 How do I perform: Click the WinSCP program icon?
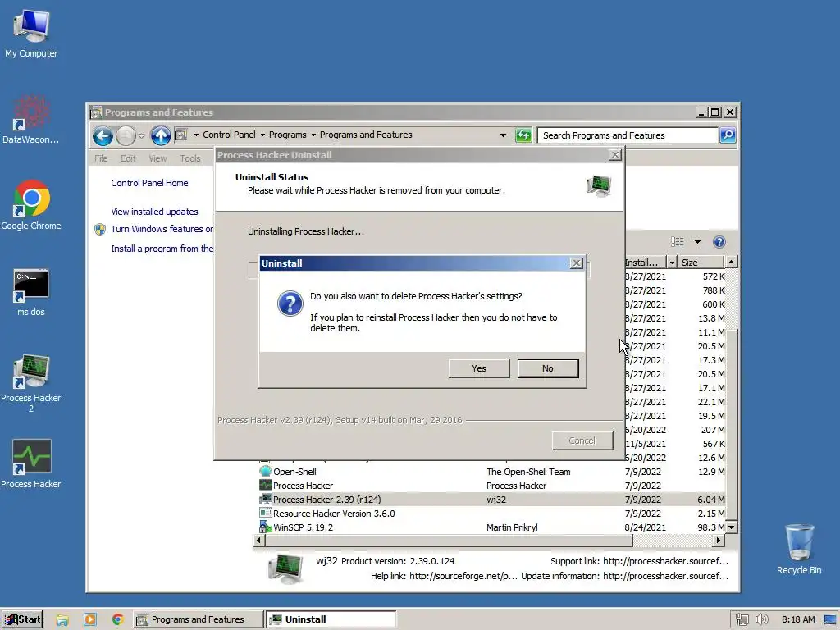pyautogui.click(x=265, y=527)
